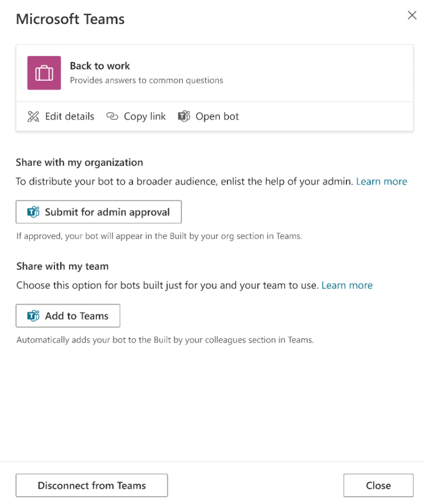Viewport: 425px width, 504px height.
Task: Click the Teams icon beside Open bot
Action: click(x=184, y=116)
